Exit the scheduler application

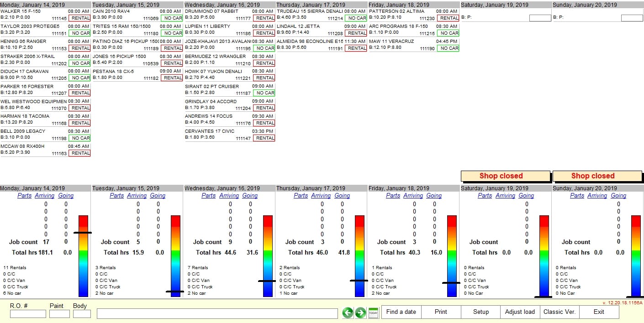pyautogui.click(x=598, y=312)
